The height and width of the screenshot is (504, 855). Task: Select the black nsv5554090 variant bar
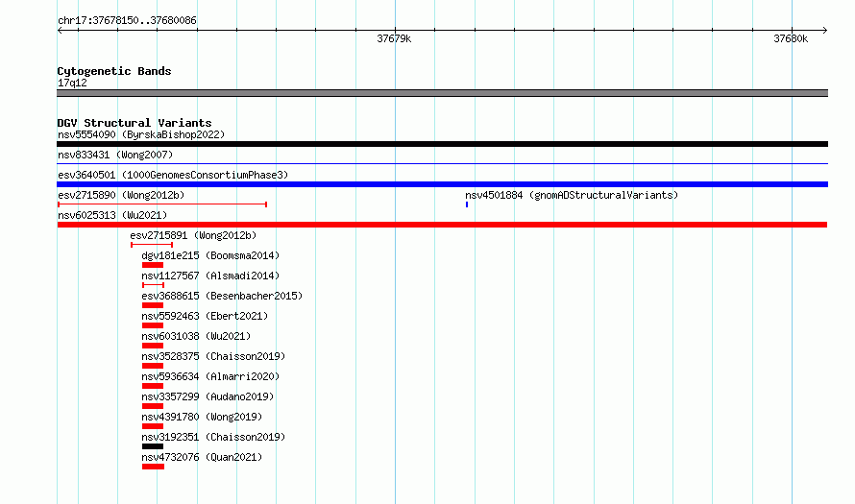pos(442,144)
